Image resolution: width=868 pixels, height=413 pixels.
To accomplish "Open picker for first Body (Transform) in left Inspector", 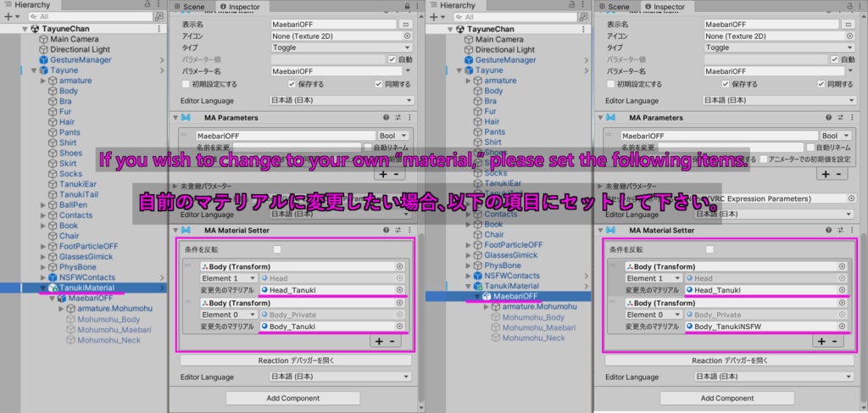I will [400, 266].
